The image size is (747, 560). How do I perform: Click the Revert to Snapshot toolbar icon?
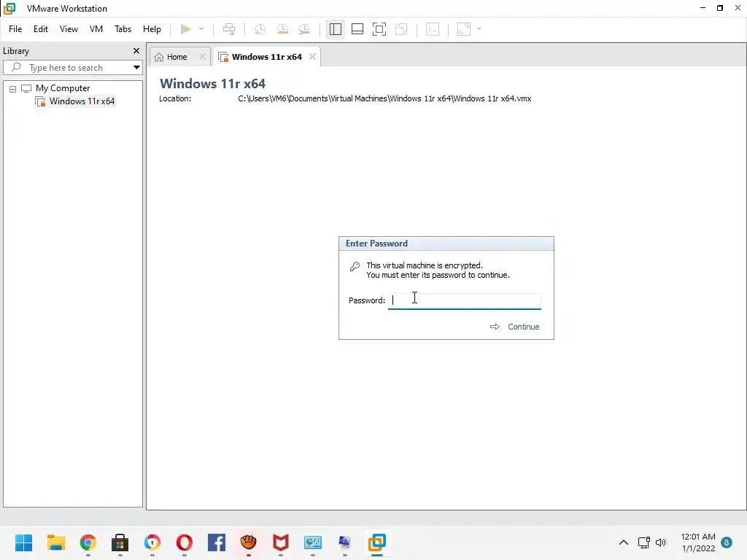coord(282,29)
